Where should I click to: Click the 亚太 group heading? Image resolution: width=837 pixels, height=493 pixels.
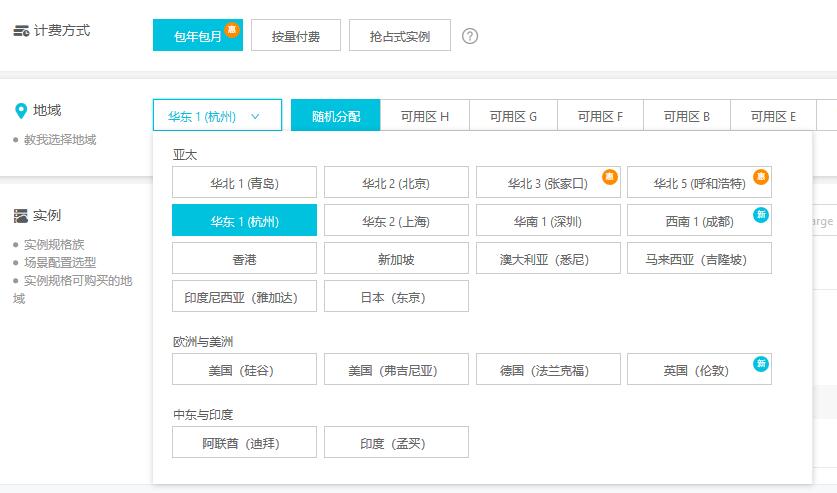(x=185, y=155)
